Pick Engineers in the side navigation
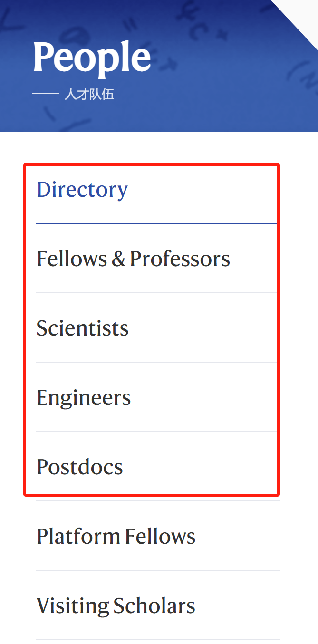Viewport: 318px width, 644px height. pos(84,398)
